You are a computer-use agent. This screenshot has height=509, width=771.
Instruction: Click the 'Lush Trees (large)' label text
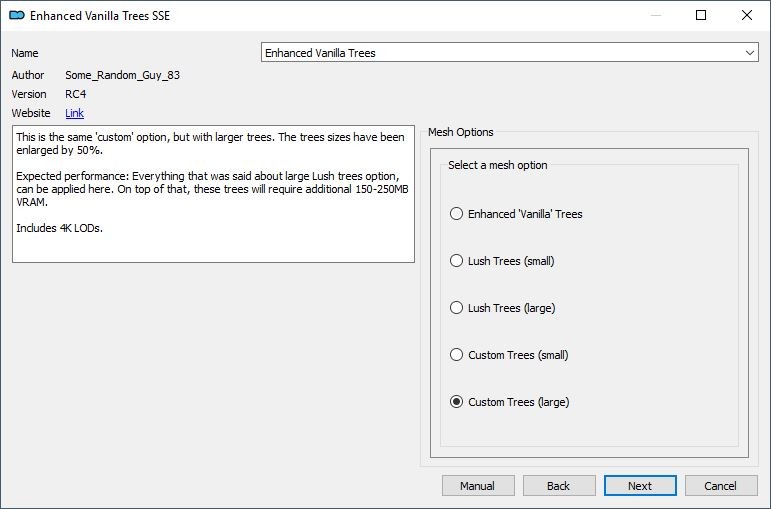tap(511, 308)
